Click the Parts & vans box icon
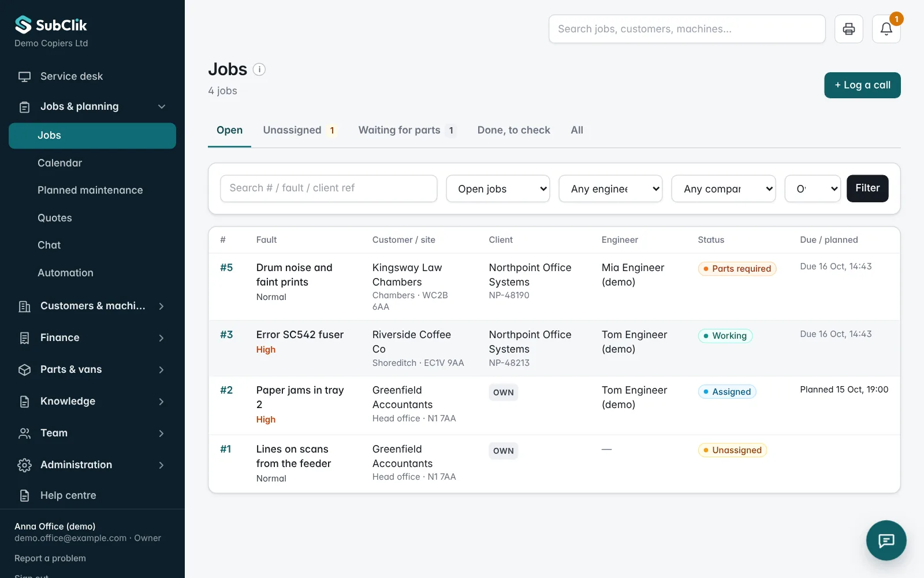The image size is (924, 578). pos(24,370)
